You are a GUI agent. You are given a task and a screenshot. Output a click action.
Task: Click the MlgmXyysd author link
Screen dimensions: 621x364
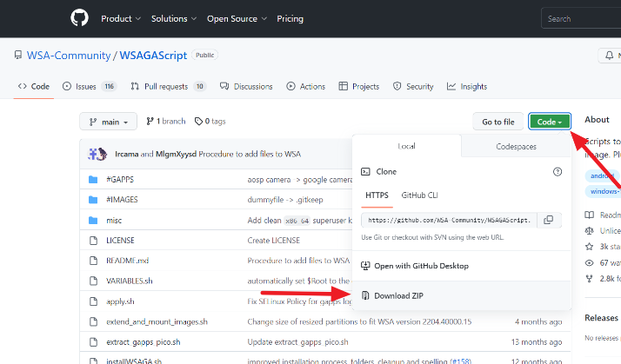tap(176, 154)
